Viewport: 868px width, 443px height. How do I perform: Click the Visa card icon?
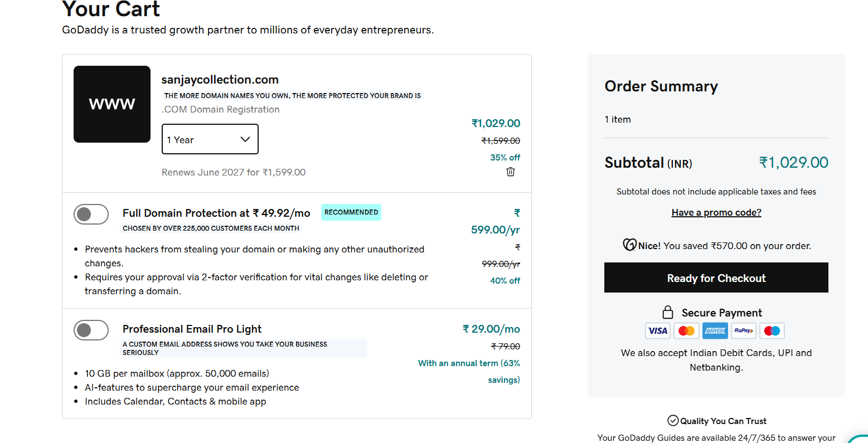pos(658,331)
